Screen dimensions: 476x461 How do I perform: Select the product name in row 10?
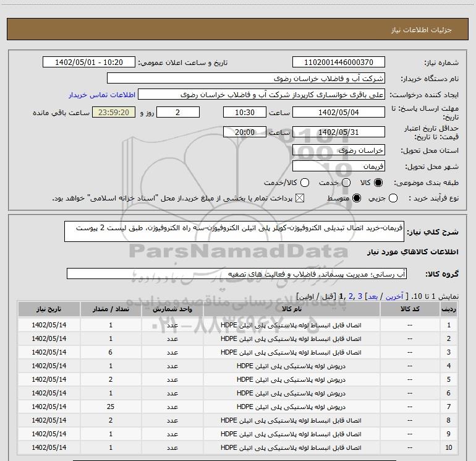[x=291, y=447]
